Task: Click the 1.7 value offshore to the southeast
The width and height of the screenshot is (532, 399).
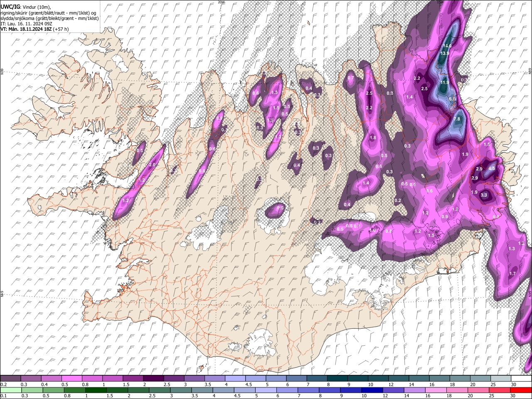Action: pyautogui.click(x=512, y=274)
